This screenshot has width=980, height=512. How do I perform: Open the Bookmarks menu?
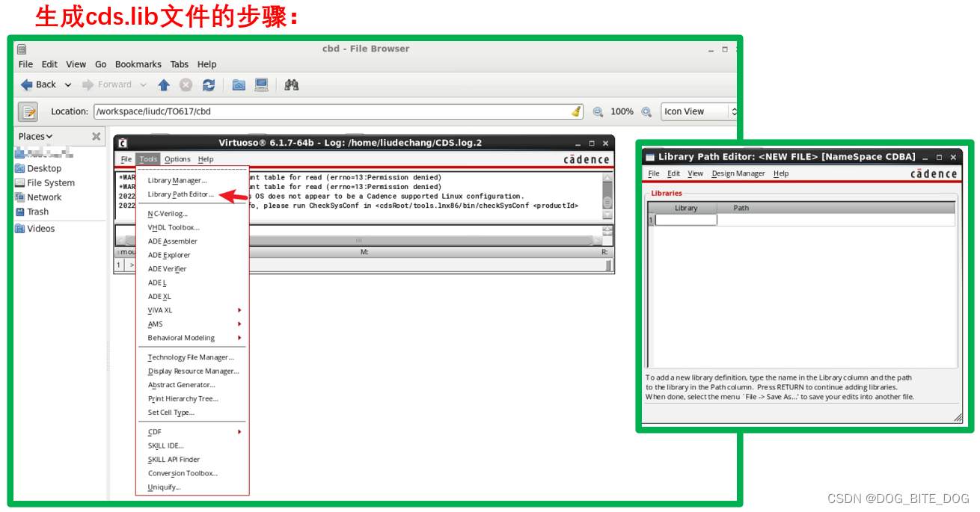coord(138,64)
